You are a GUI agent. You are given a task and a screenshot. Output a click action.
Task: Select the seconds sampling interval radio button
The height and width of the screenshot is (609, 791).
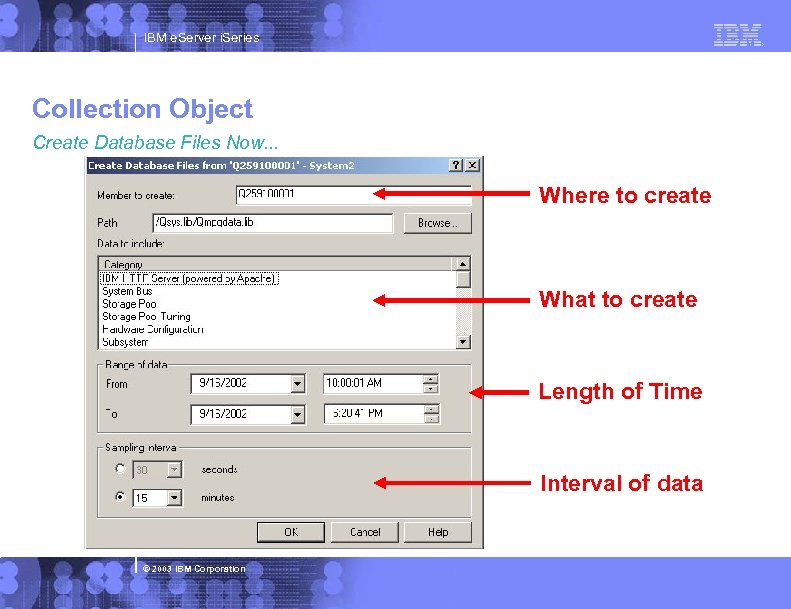120,469
